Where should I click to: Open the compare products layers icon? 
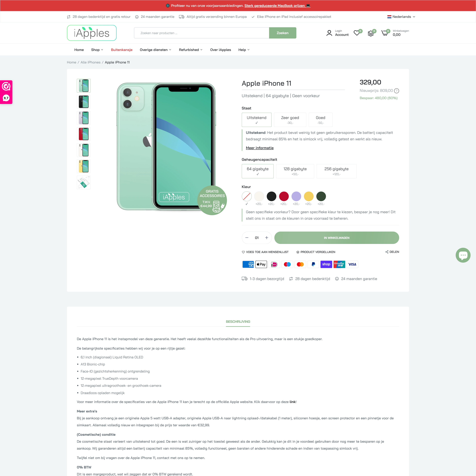click(371, 33)
